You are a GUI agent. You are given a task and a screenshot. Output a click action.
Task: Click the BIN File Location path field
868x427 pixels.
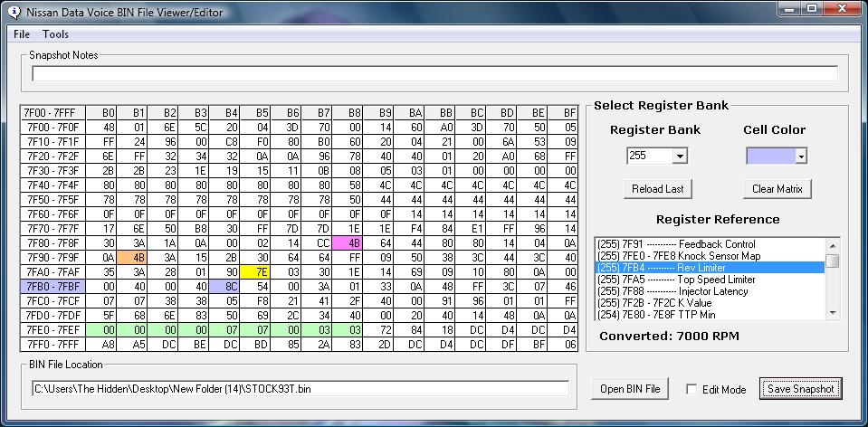click(x=300, y=389)
